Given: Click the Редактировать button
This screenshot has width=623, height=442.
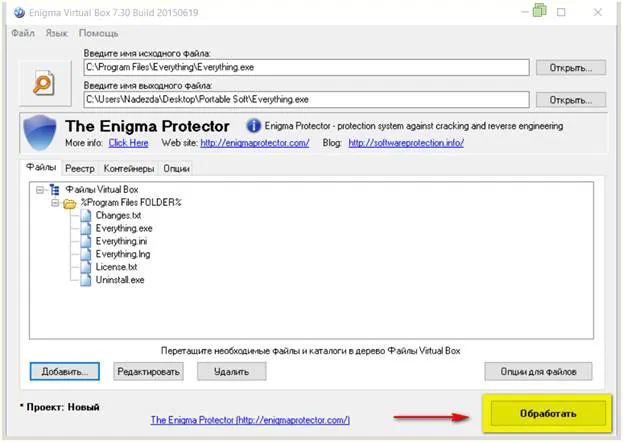Looking at the screenshot, I should point(148,371).
